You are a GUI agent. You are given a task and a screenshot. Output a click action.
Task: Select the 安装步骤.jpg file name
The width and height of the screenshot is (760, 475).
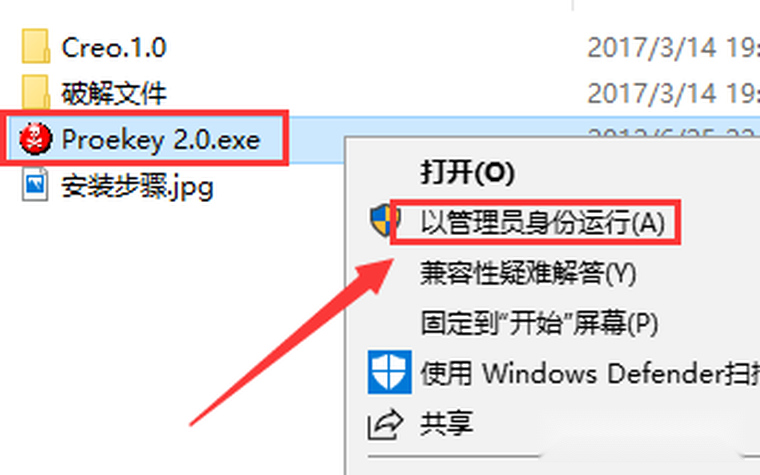[137, 187]
